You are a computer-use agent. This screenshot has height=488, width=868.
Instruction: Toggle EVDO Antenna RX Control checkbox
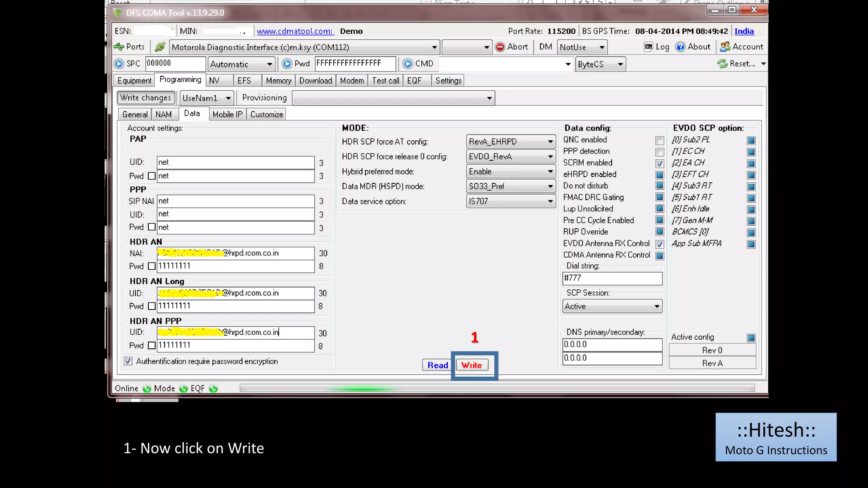(x=659, y=244)
